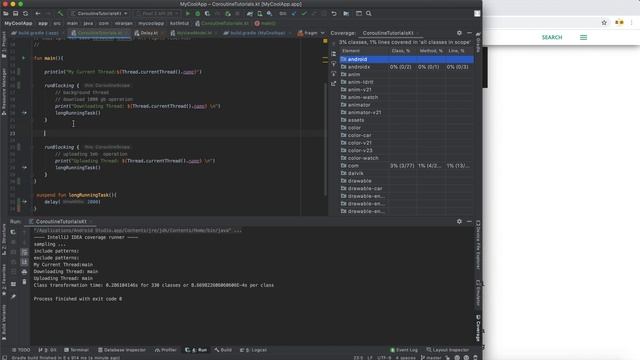Open the hamburger menu in the browser page
This screenshot has height=360, width=640.
(x=583, y=38)
